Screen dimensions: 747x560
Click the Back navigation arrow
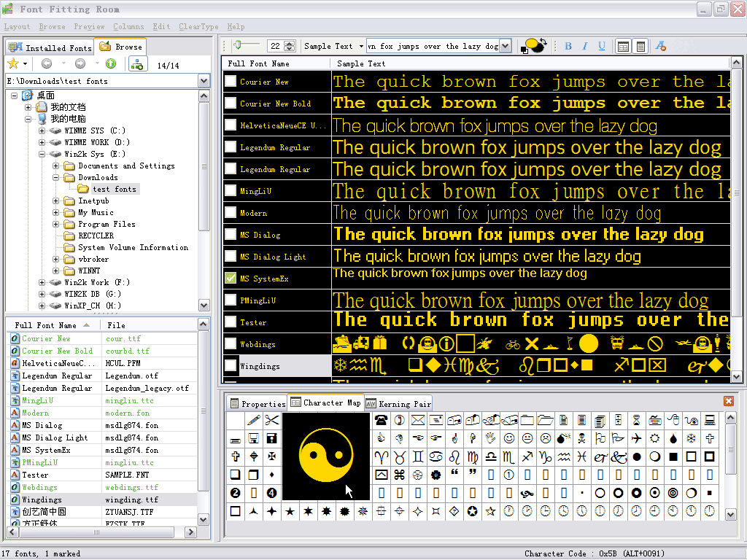[46, 64]
